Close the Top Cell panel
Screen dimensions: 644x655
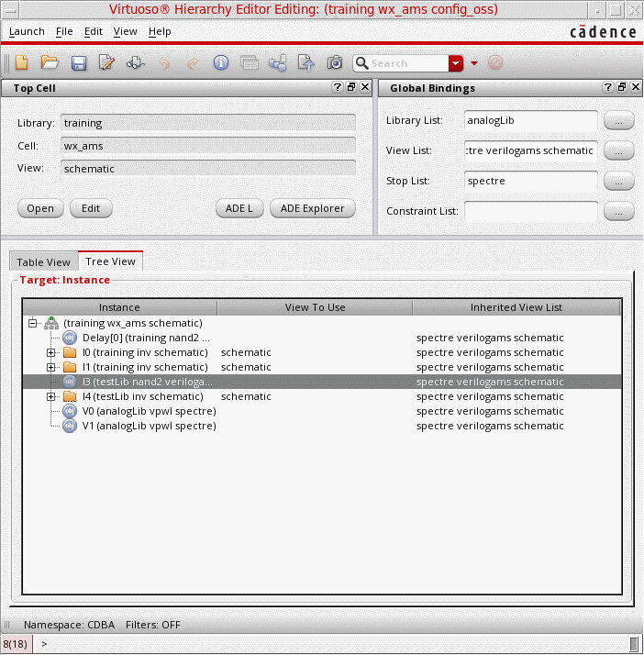[365, 87]
